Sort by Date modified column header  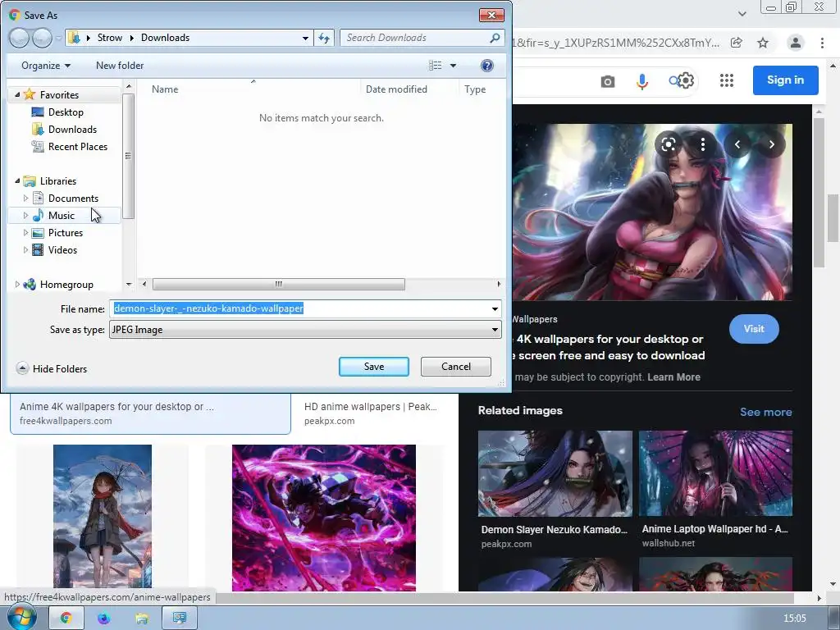pyautogui.click(x=396, y=89)
